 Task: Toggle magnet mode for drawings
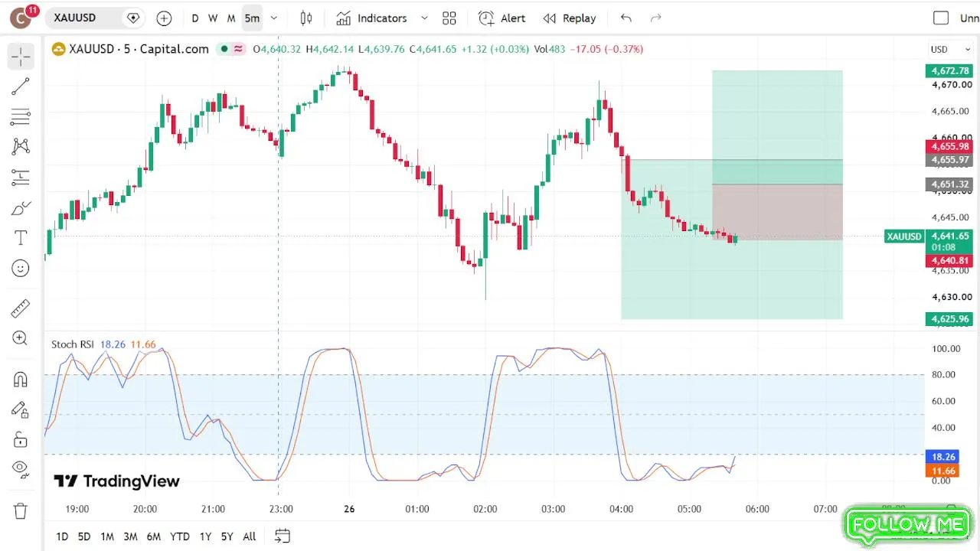click(x=21, y=380)
